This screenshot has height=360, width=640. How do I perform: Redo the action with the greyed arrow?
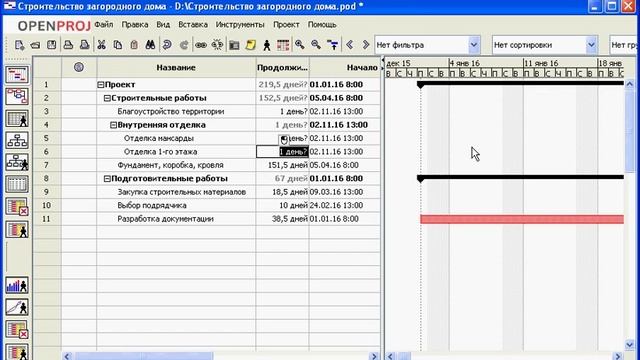tap(184, 45)
